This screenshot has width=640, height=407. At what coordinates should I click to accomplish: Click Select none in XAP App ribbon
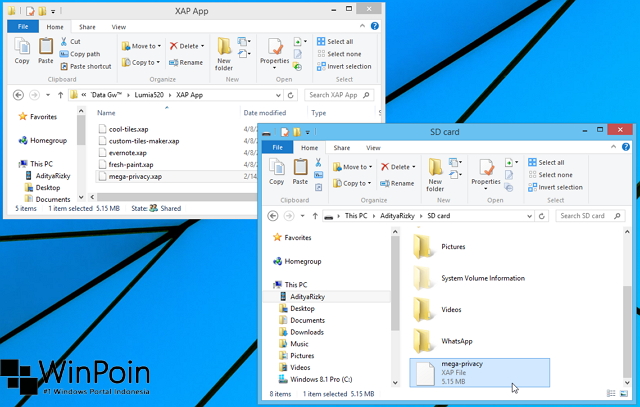(339, 54)
